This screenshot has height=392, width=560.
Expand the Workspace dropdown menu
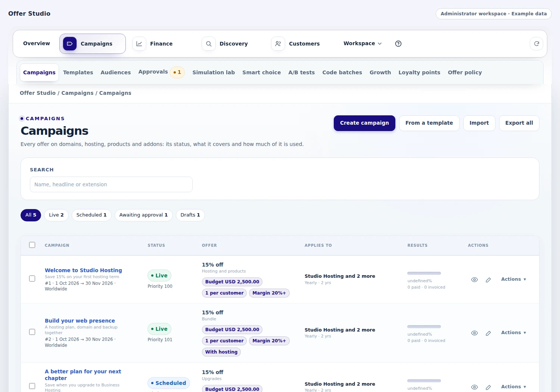click(363, 44)
